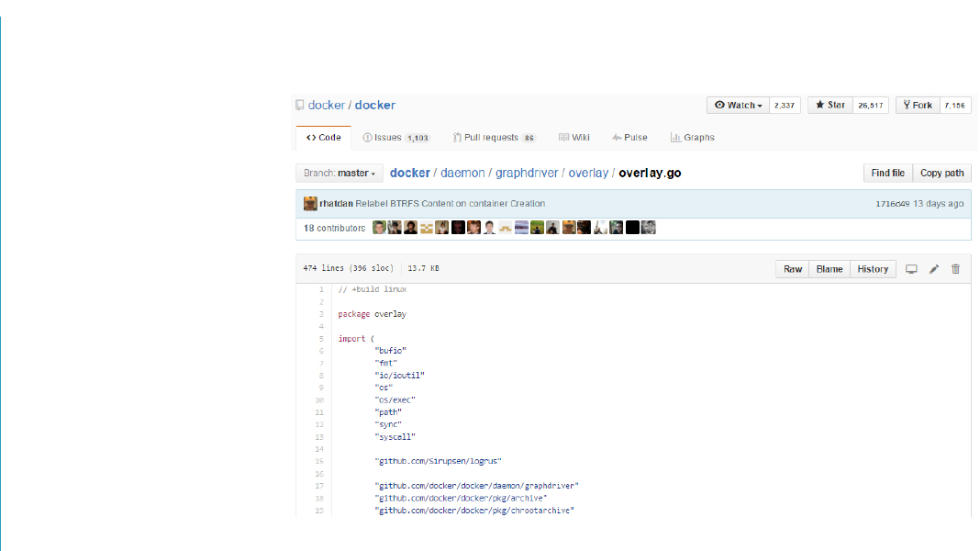Open the Pulse tab
Image resolution: width=980 pixels, height=551 pixels.
pyautogui.click(x=630, y=138)
